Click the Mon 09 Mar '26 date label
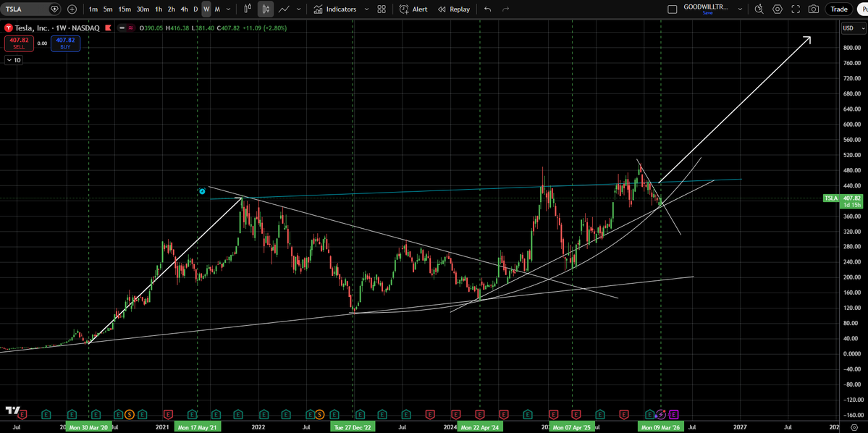 click(660, 427)
